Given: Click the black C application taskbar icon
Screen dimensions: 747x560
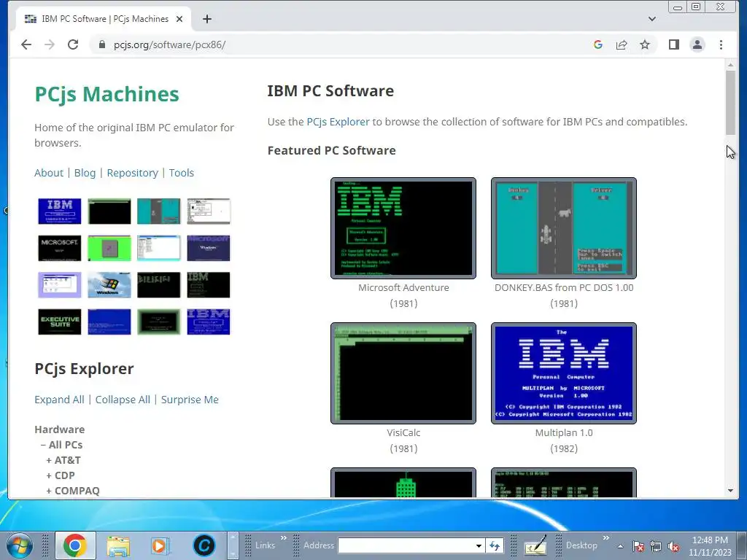Looking at the screenshot, I should [204, 545].
